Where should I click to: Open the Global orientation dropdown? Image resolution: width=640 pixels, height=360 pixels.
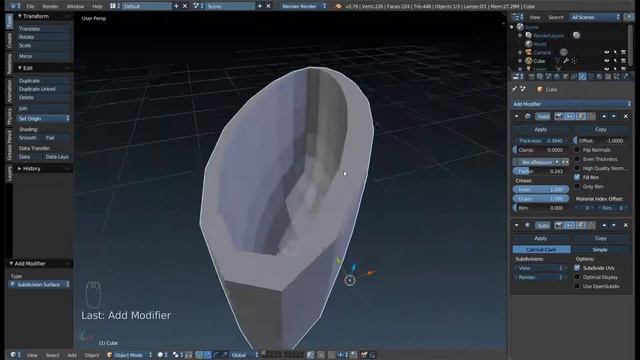pyautogui.click(x=244, y=355)
